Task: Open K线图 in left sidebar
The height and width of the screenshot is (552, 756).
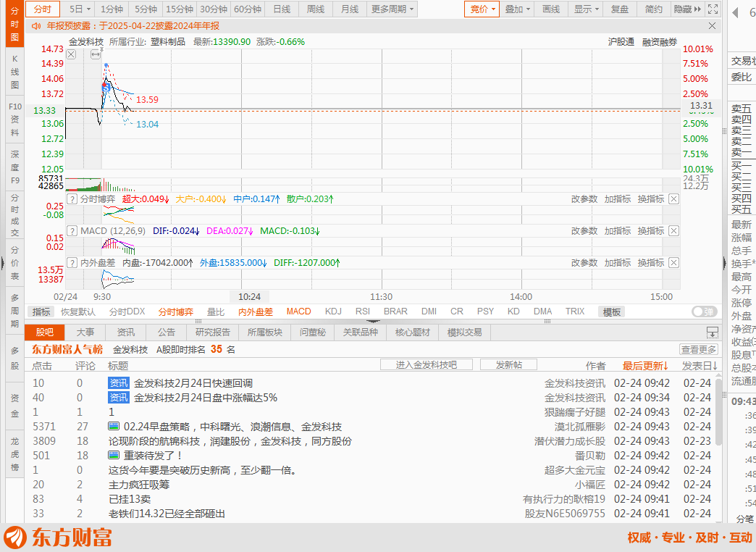Action: click(x=15, y=72)
